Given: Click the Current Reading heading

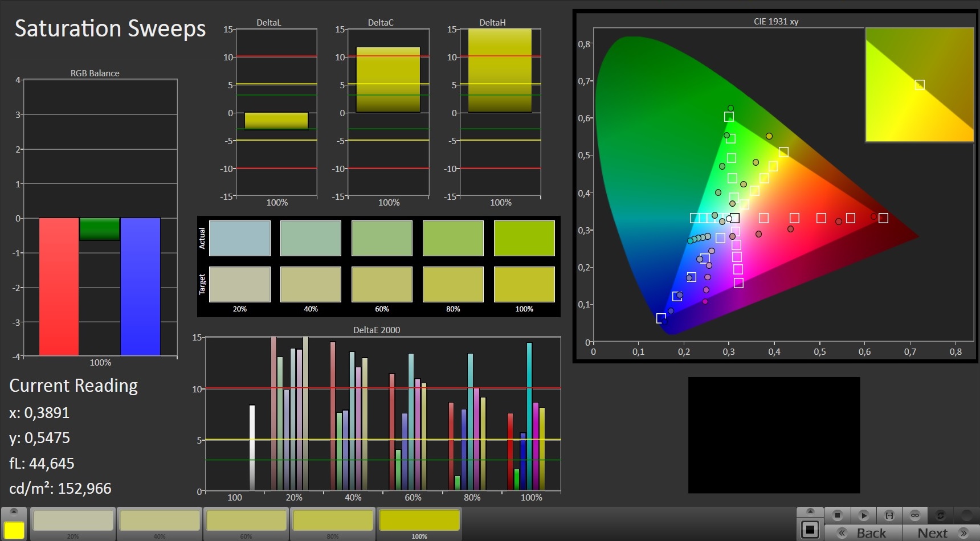Looking at the screenshot, I should tap(73, 386).
